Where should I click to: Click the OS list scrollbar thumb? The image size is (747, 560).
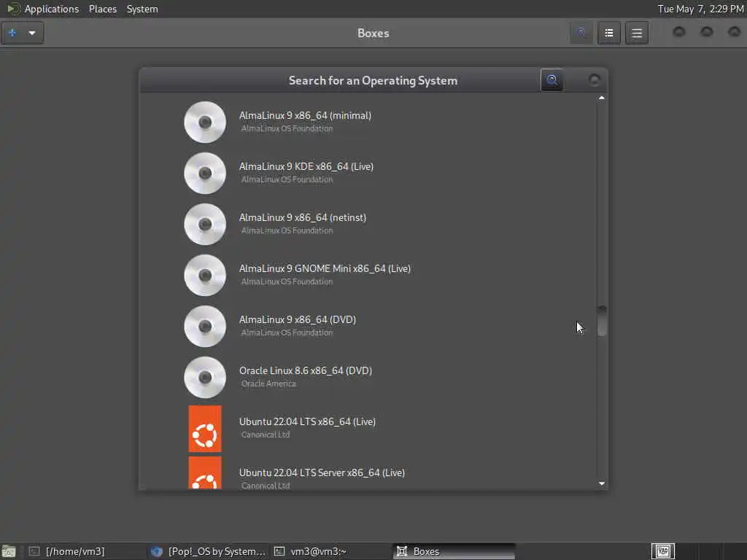(602, 322)
